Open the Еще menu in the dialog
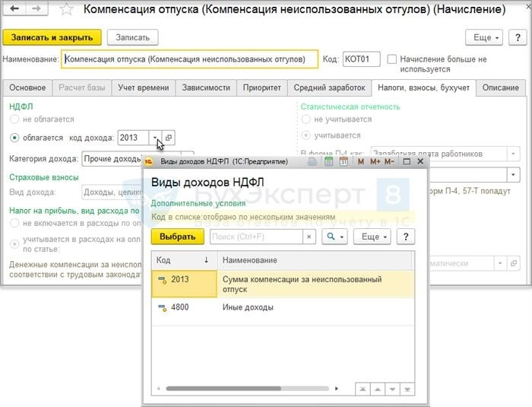Screen dimensions: 532x407 tap(372, 237)
